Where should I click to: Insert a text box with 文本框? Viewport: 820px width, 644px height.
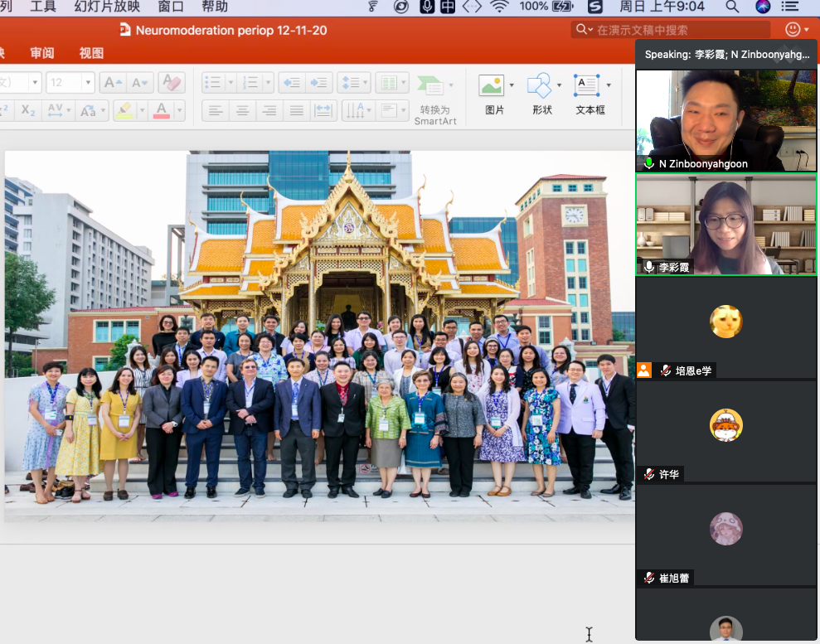coord(588,85)
